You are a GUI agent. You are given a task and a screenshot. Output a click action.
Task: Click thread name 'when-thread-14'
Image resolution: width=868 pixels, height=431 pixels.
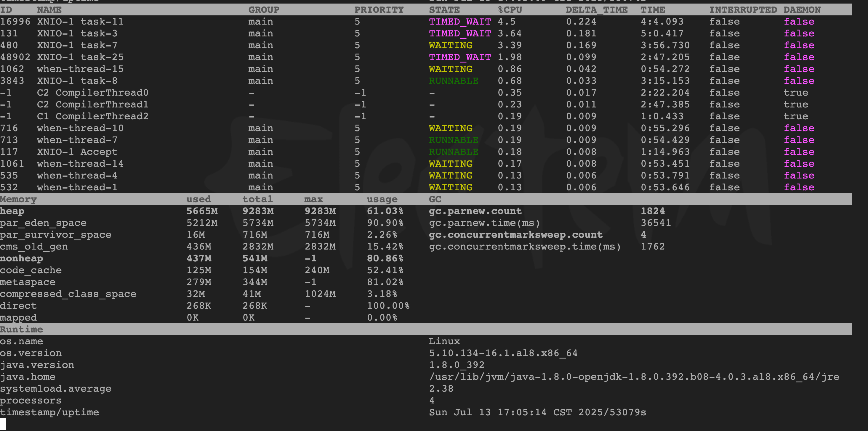[80, 164]
